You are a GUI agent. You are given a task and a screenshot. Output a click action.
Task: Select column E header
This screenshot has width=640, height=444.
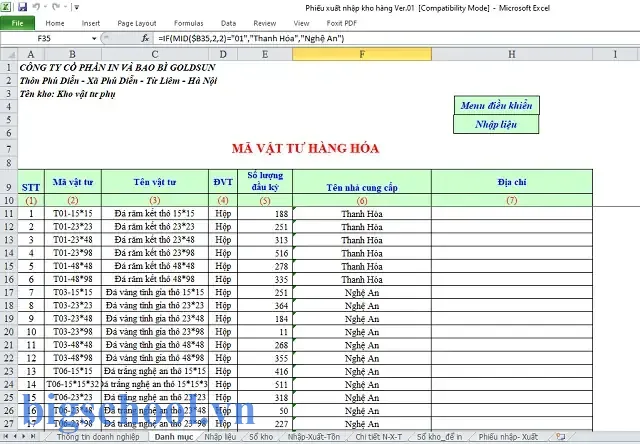click(x=265, y=54)
